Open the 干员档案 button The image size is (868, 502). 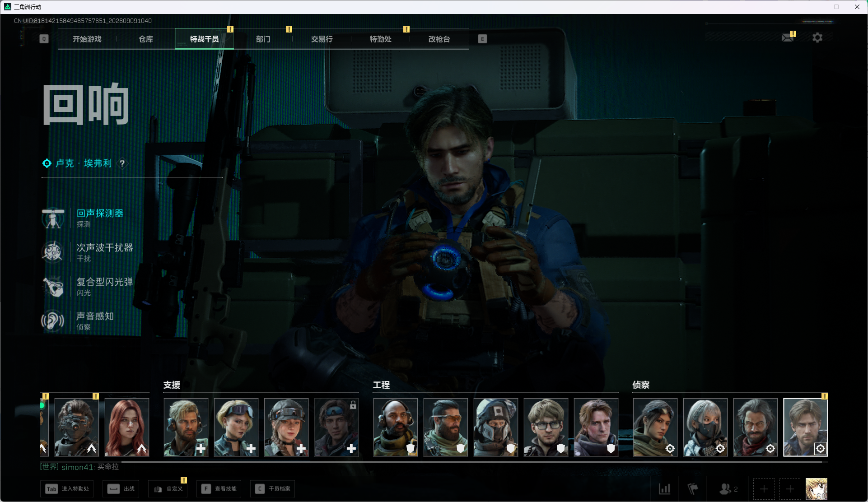273,488
